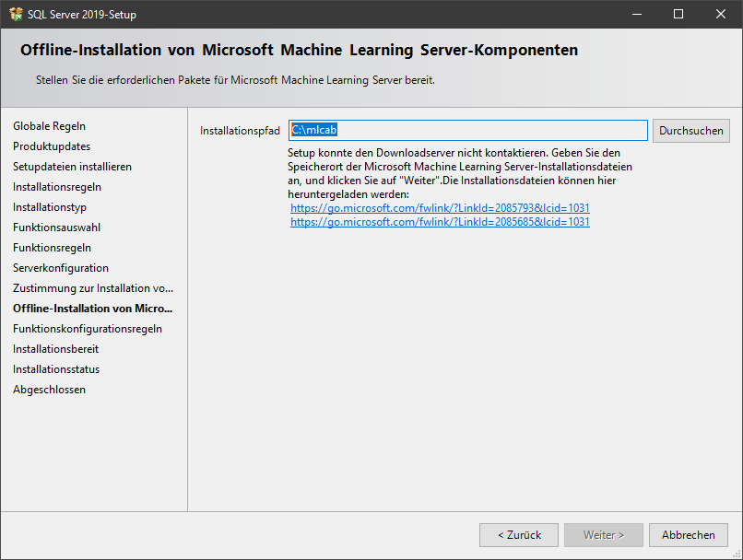
Task: Select the Funktionsregeln step
Action: (x=53, y=248)
